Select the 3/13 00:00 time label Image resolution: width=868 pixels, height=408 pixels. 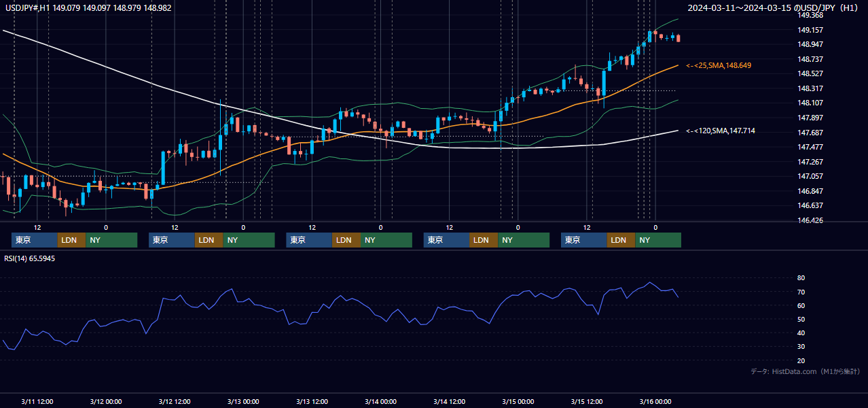tap(243, 401)
